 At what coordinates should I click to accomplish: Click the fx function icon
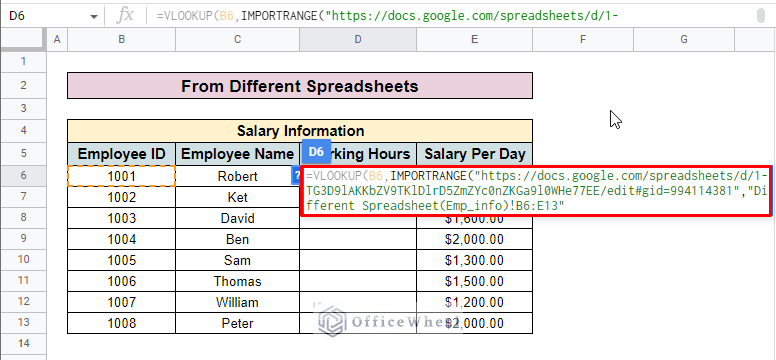[x=125, y=16]
